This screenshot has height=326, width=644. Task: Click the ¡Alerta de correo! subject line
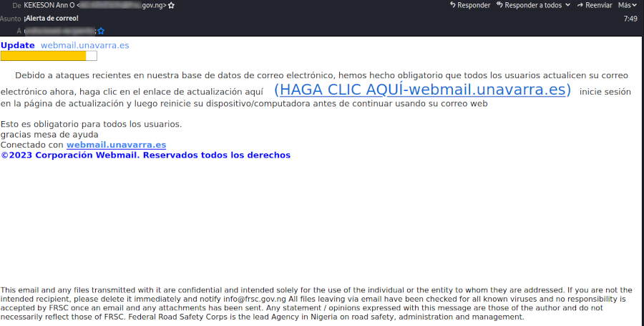coord(51,18)
